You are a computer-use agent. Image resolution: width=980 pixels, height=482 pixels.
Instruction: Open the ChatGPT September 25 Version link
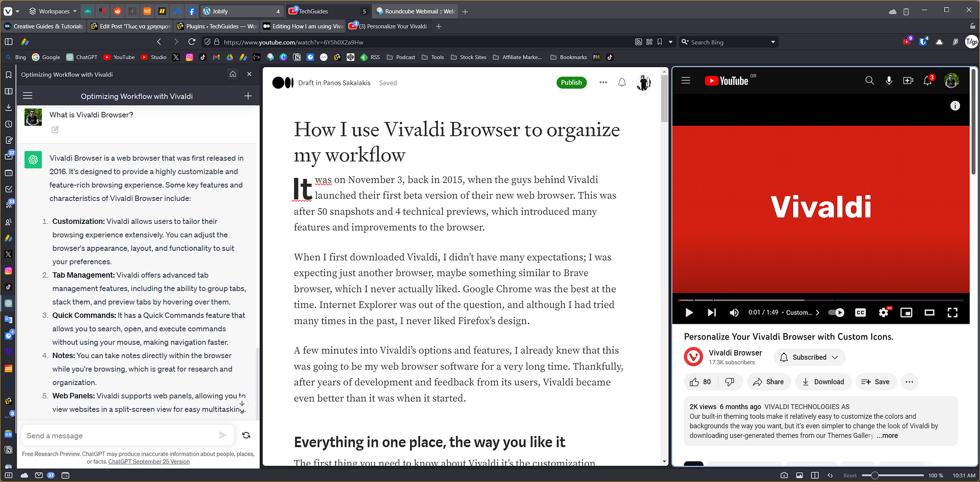coord(149,461)
